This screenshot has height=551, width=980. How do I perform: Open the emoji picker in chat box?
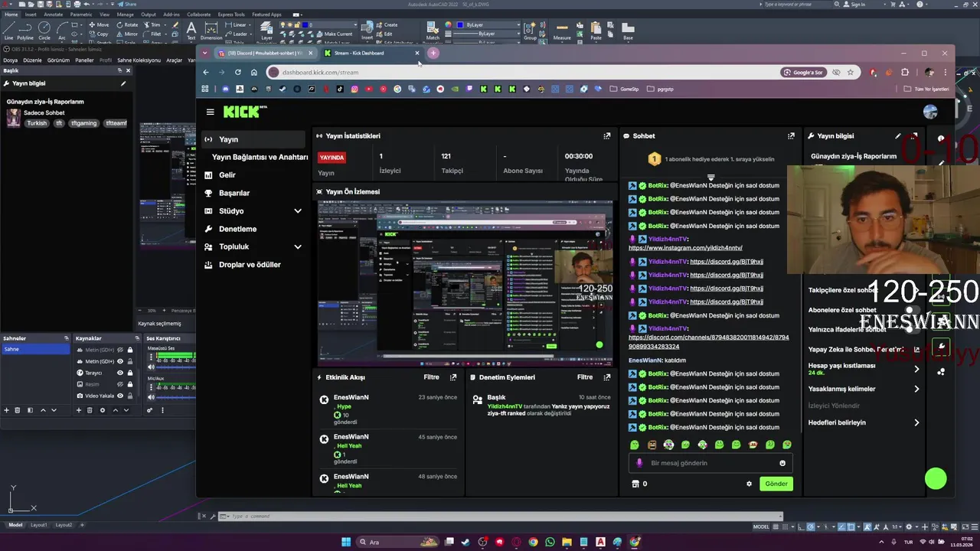782,463
